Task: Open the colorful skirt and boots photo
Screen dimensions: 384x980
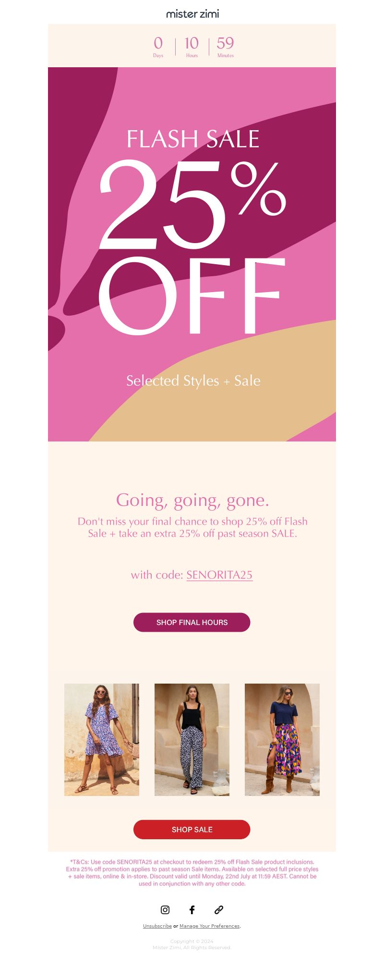Action: 282,739
